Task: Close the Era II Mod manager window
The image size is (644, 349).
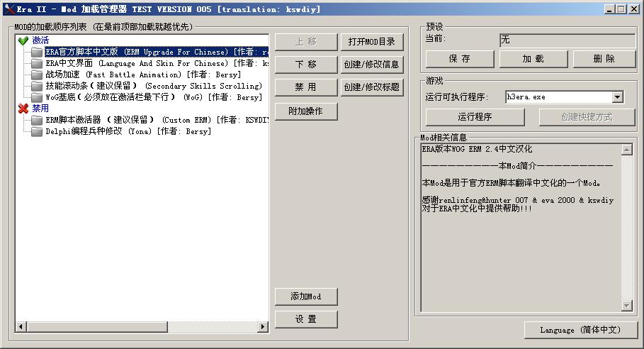Action: tap(634, 9)
